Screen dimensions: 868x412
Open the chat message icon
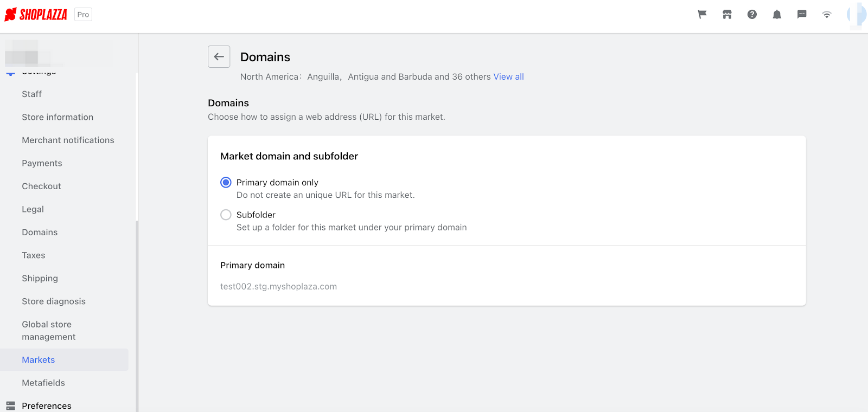(x=802, y=15)
